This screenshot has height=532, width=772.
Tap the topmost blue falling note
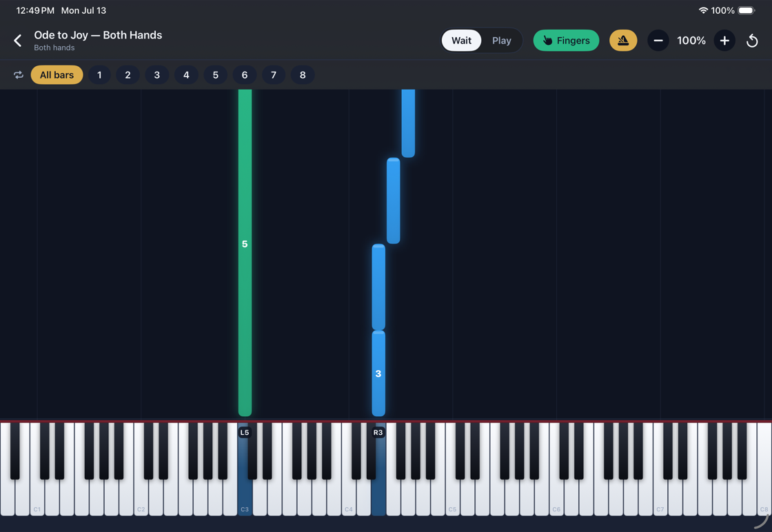[x=408, y=123]
